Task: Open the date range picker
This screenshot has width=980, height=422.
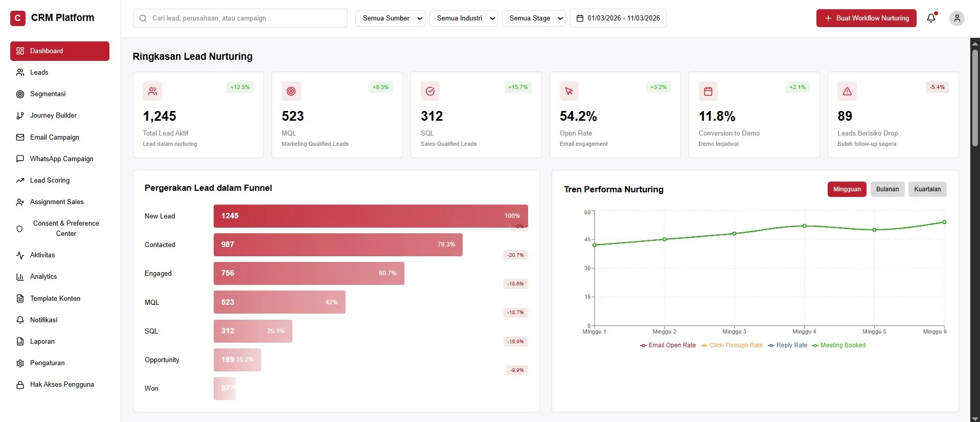Action: pos(618,18)
